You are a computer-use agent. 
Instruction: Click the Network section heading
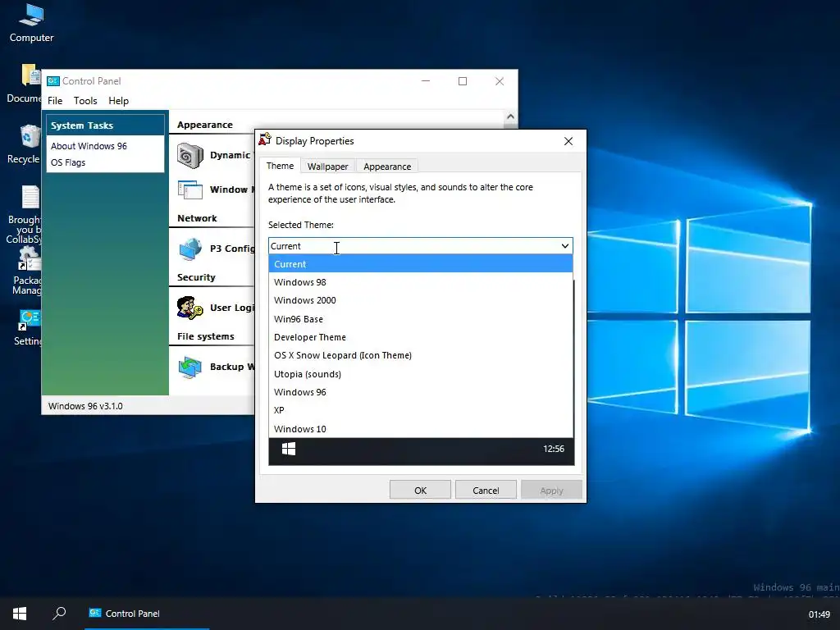197,218
